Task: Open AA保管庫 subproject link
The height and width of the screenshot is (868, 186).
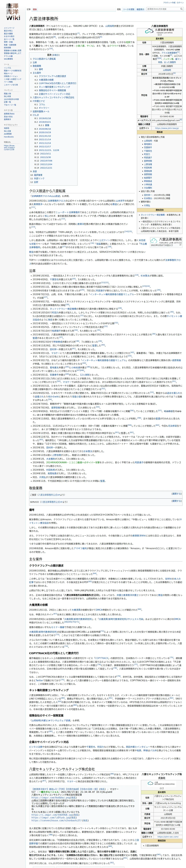Action: click(8, 134)
